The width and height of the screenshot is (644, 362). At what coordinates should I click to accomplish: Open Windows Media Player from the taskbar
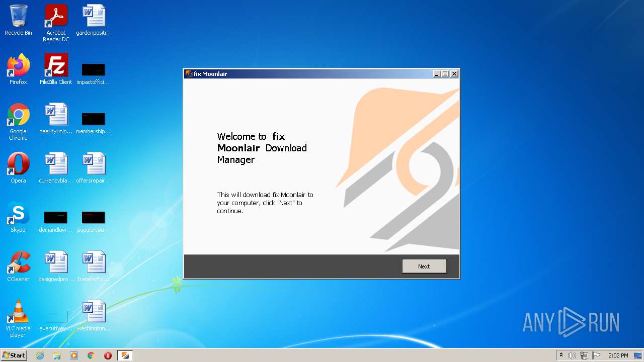74,355
